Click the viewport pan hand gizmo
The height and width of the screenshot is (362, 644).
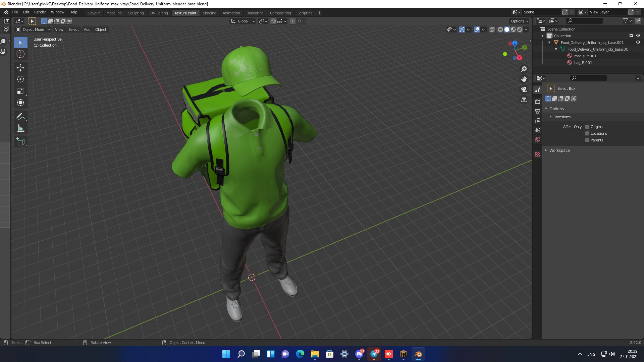(524, 79)
